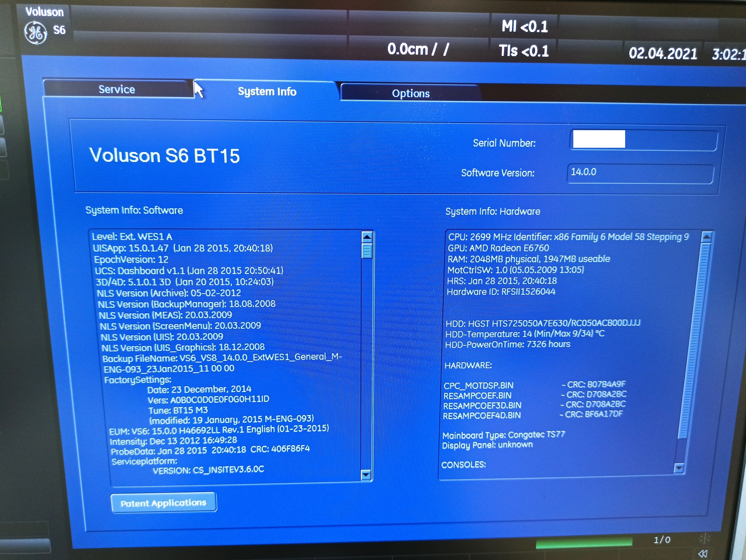
Task: Switch to the Service tab
Action: click(x=117, y=90)
